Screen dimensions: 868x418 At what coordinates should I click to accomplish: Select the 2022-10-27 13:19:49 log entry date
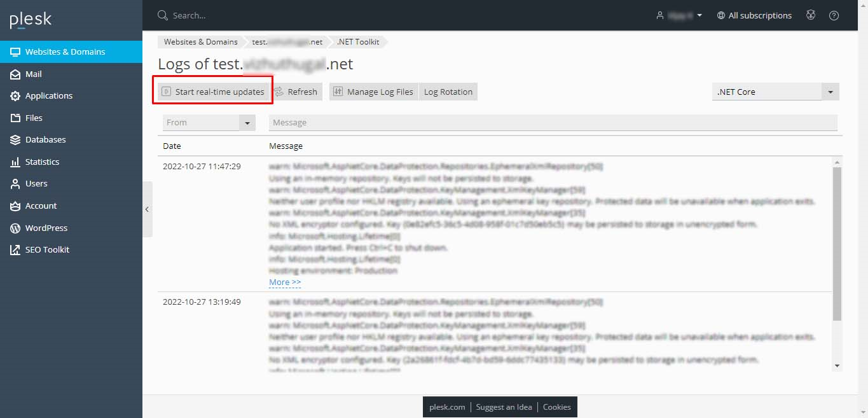point(202,302)
